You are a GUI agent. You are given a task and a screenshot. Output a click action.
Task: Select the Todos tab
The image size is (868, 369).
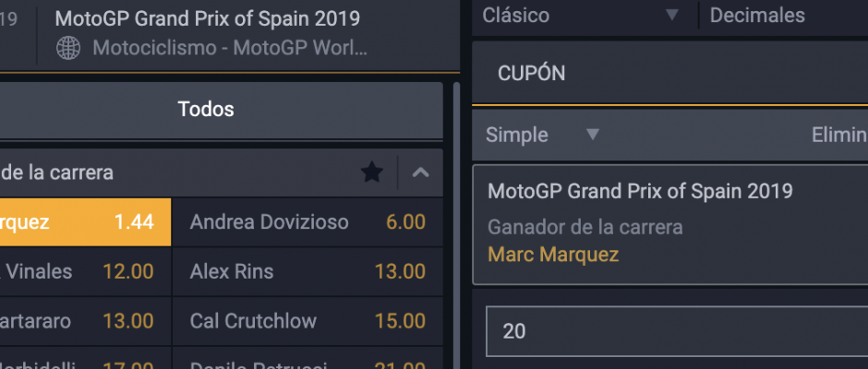206,110
